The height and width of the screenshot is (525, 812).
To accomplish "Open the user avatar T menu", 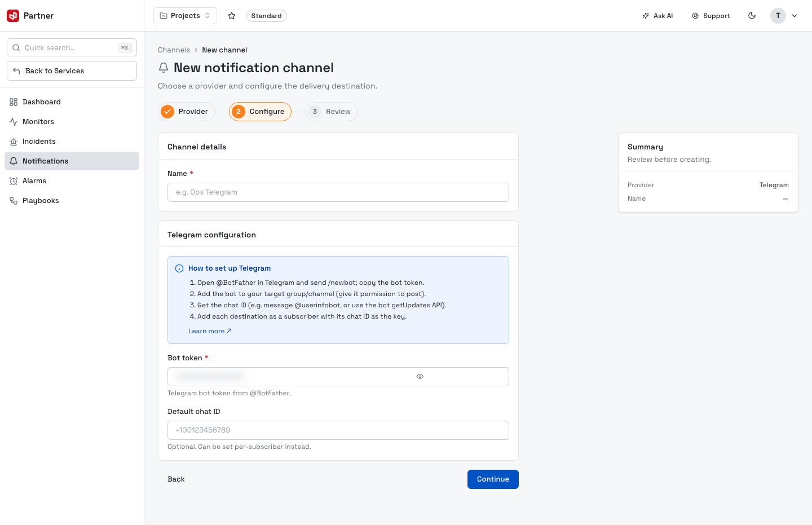I will (778, 16).
